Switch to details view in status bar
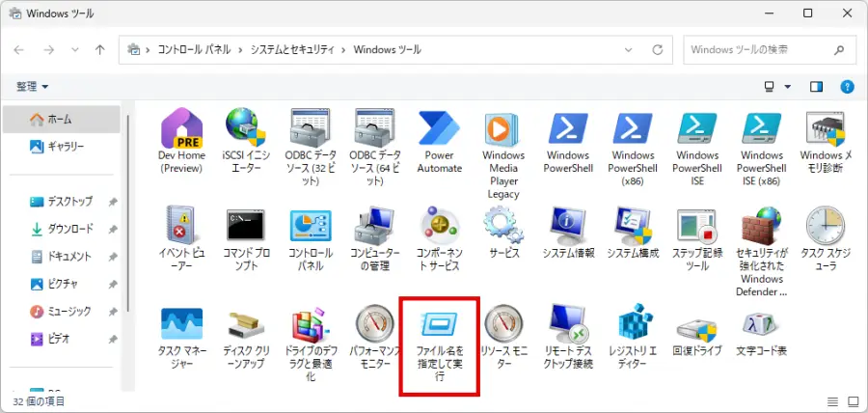Viewport: 868px width, 413px height. point(832,401)
